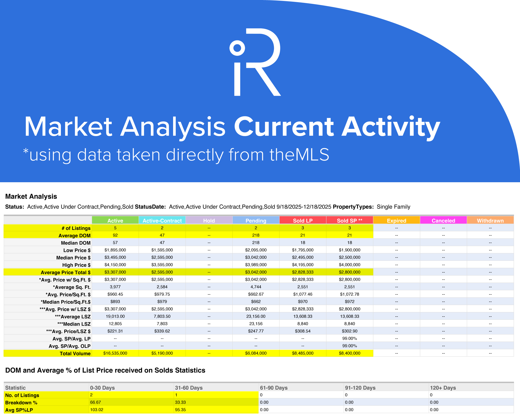Click the Average Price Total $ label
This screenshot has height=420, width=520.
(65, 272)
